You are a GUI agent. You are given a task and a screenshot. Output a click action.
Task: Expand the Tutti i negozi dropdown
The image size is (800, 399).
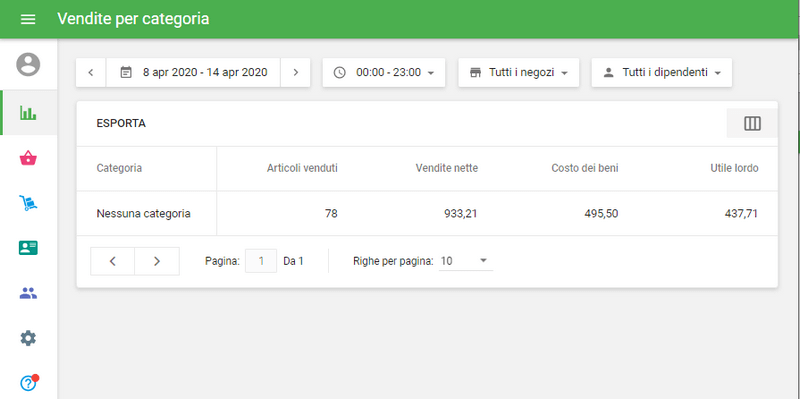(519, 72)
